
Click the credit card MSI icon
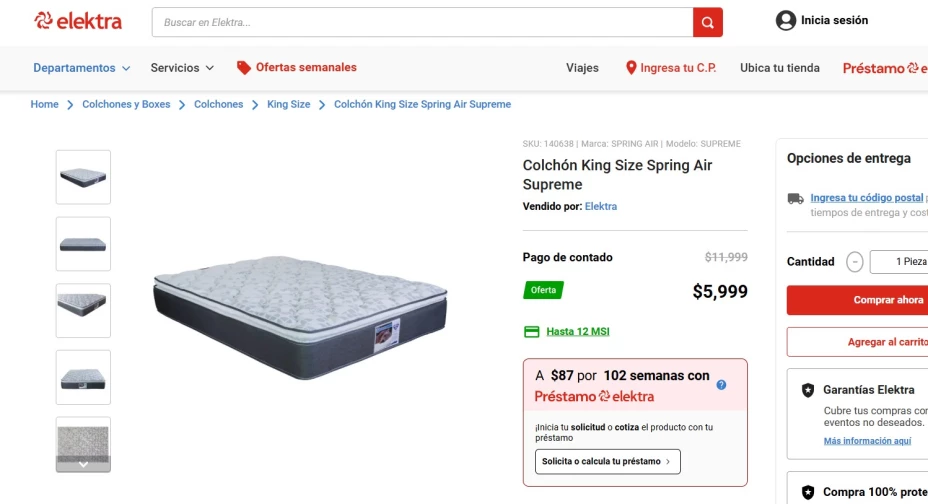click(x=532, y=331)
